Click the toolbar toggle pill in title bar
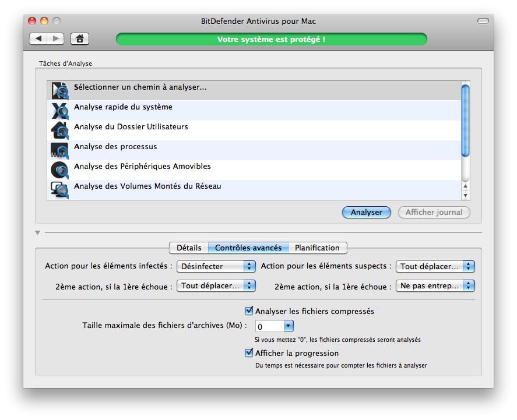Screen dimensions: 517x420 point(483,21)
